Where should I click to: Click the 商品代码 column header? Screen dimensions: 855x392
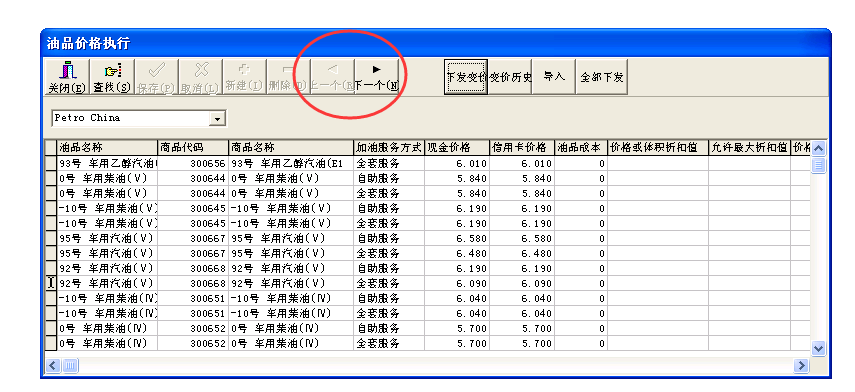193,148
